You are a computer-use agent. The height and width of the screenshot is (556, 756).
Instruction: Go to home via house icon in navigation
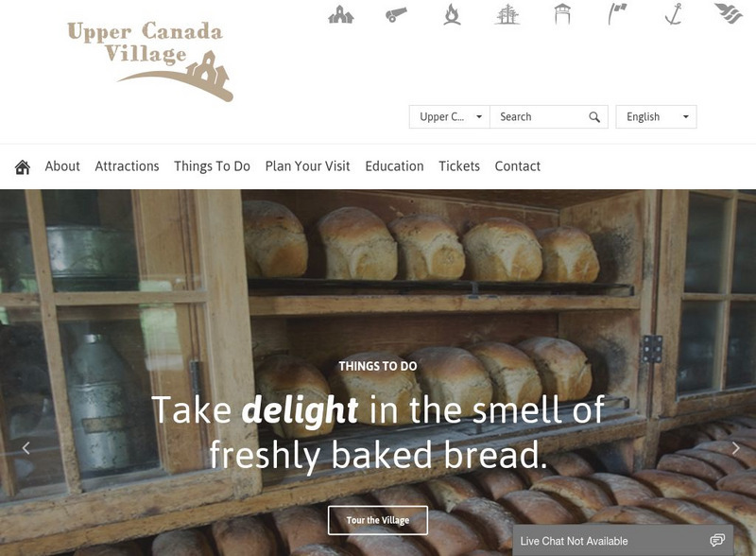click(22, 167)
